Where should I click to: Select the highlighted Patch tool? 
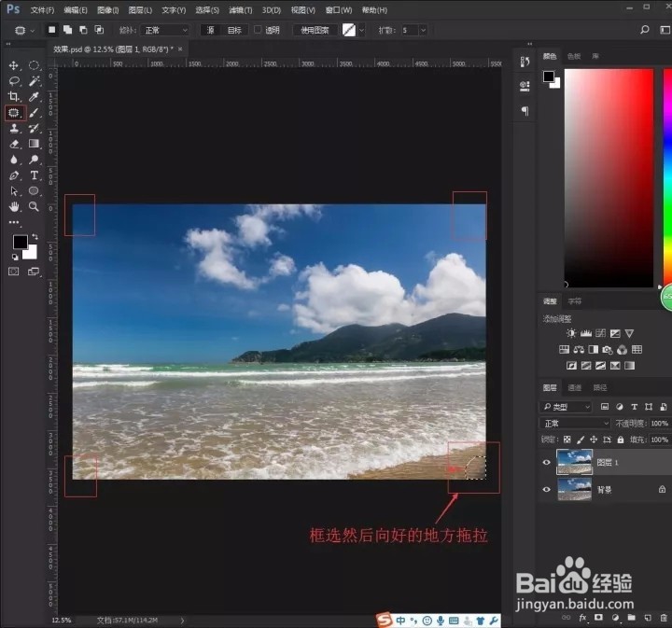pos(14,113)
